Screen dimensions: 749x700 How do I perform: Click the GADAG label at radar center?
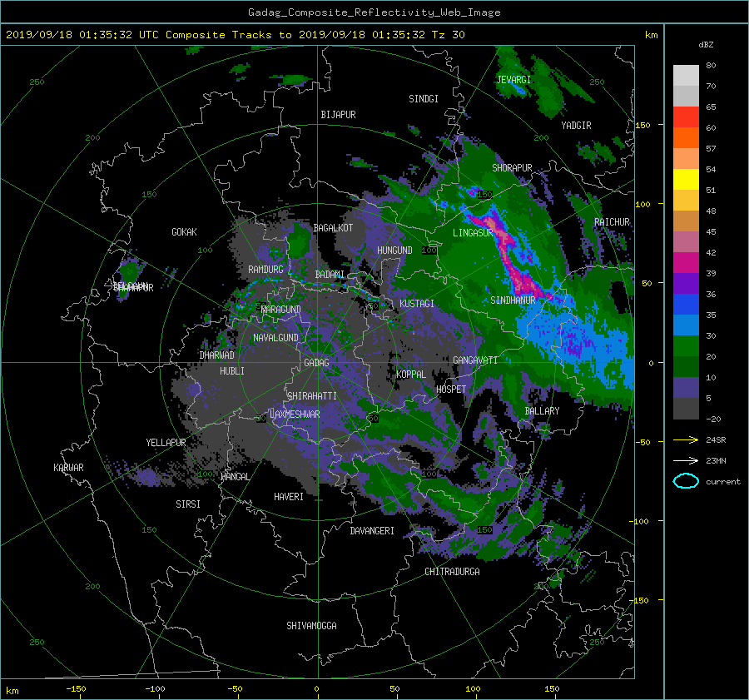[316, 363]
